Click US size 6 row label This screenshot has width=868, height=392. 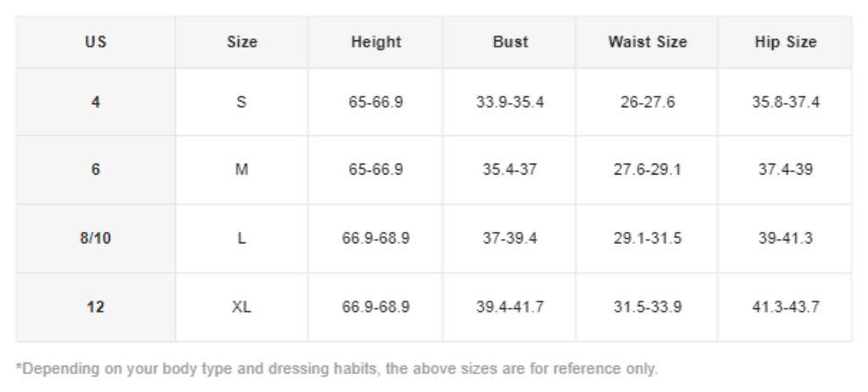pyautogui.click(x=96, y=170)
